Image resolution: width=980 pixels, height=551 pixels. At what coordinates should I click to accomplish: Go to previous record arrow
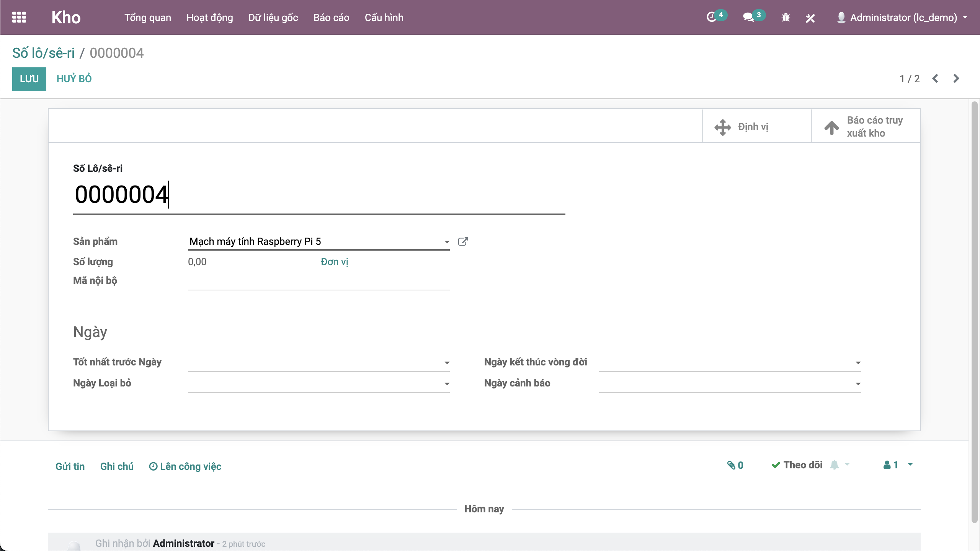coord(935,78)
